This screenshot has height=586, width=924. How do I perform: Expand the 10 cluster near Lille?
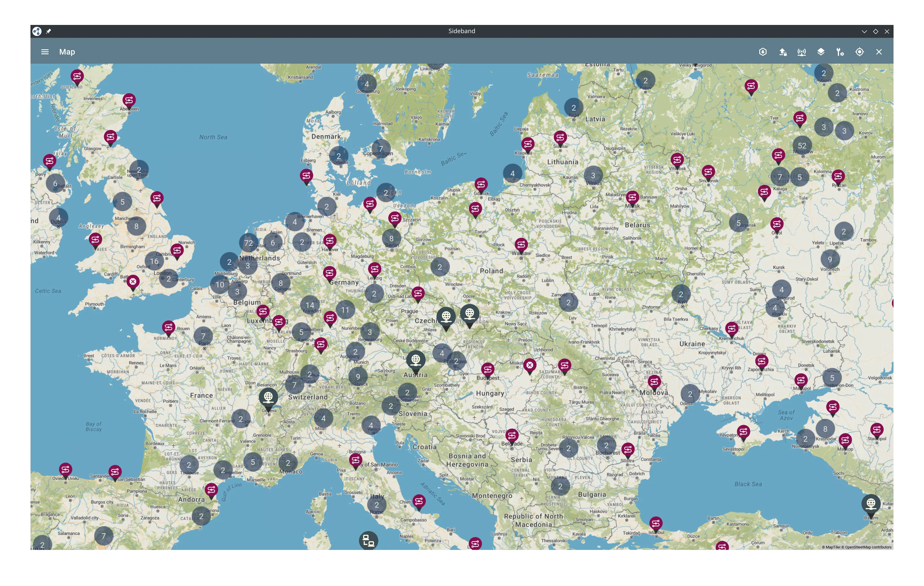click(220, 284)
